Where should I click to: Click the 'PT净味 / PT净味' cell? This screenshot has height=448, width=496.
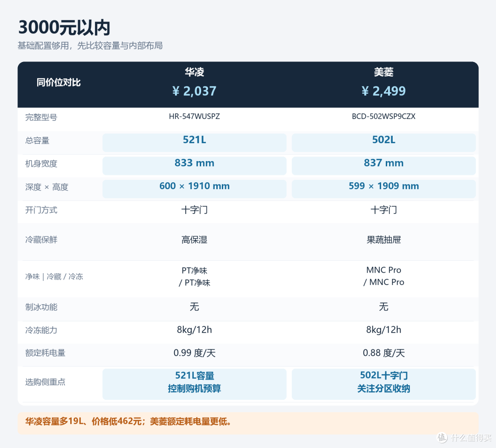(194, 277)
